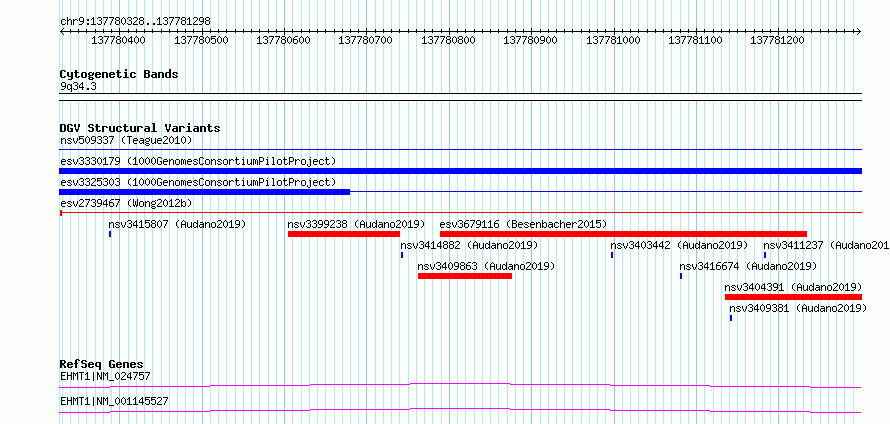Click the nsv3415807 (Audano2019) label
The image size is (890, 424).
click(177, 224)
